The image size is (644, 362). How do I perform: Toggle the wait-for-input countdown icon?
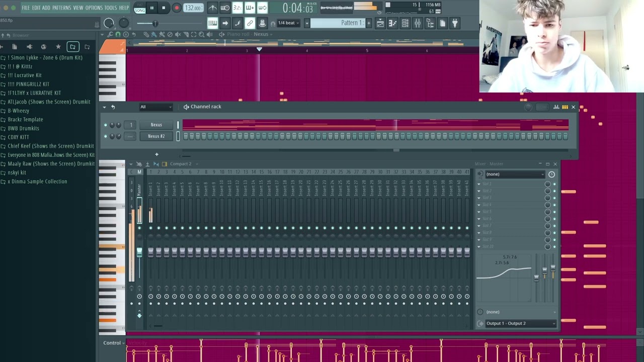pyautogui.click(x=225, y=8)
